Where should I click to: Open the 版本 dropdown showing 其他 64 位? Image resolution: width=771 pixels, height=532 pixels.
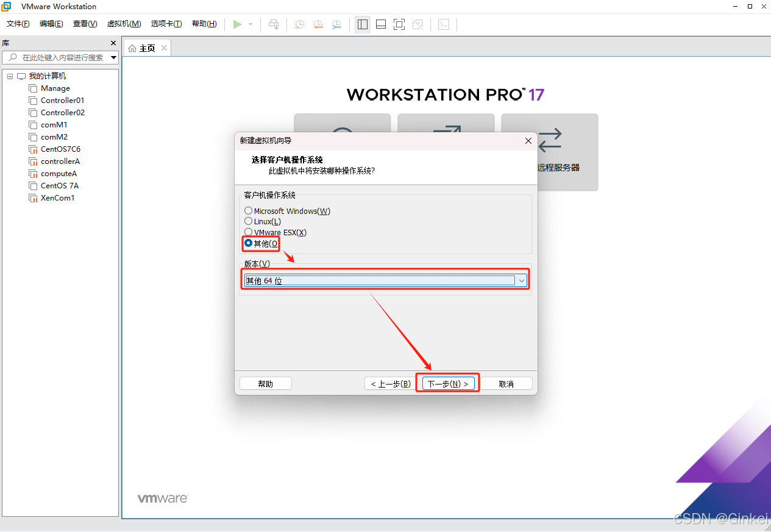(x=385, y=280)
